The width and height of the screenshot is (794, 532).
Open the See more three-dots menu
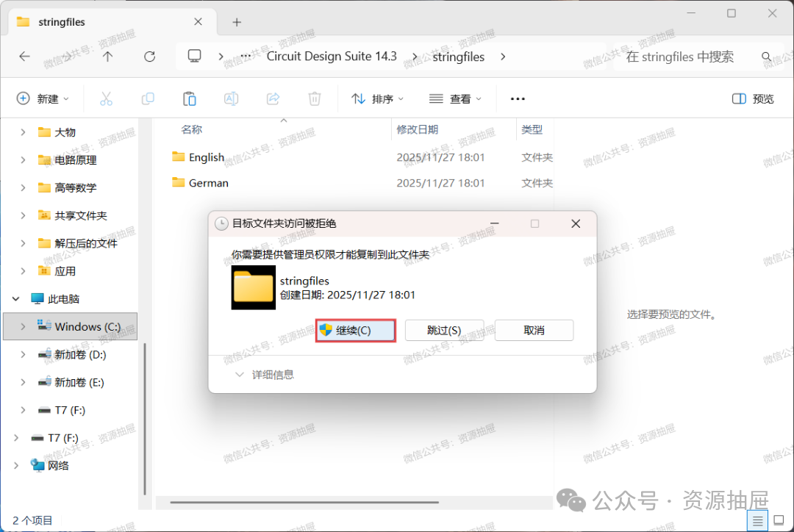(x=518, y=98)
